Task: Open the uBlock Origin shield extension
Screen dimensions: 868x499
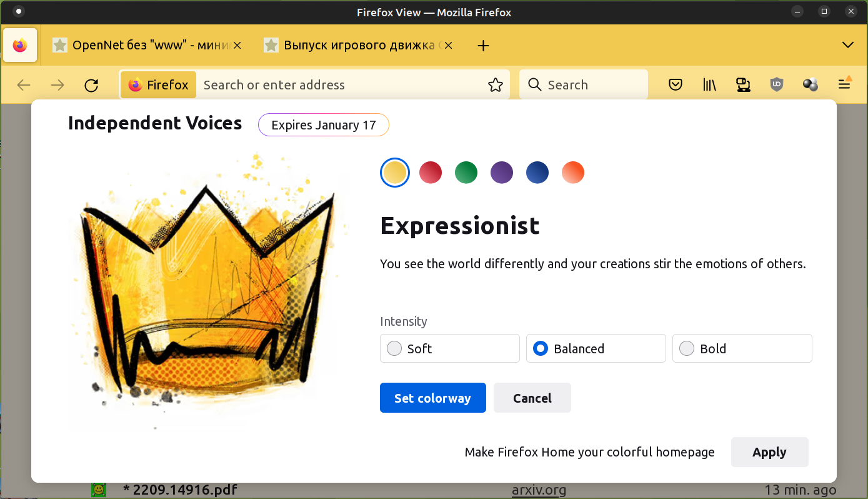Action: click(x=777, y=85)
